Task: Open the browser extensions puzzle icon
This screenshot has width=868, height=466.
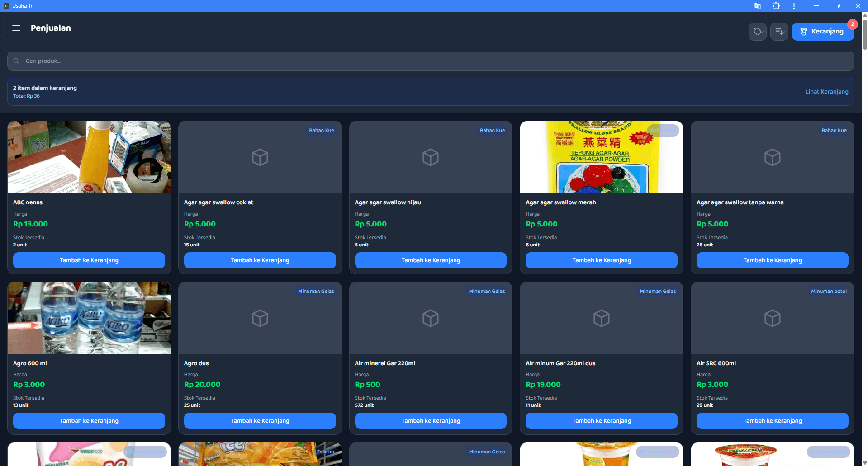Action: click(775, 6)
